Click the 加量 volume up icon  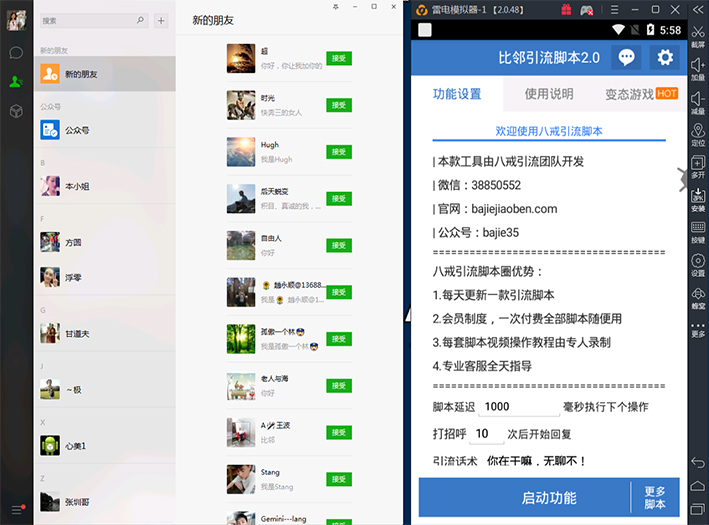698,69
